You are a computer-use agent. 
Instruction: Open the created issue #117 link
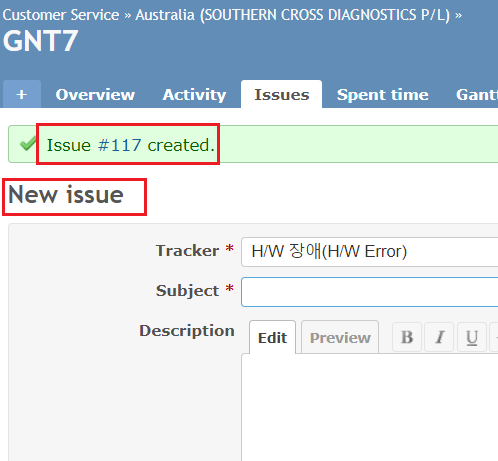(120, 145)
